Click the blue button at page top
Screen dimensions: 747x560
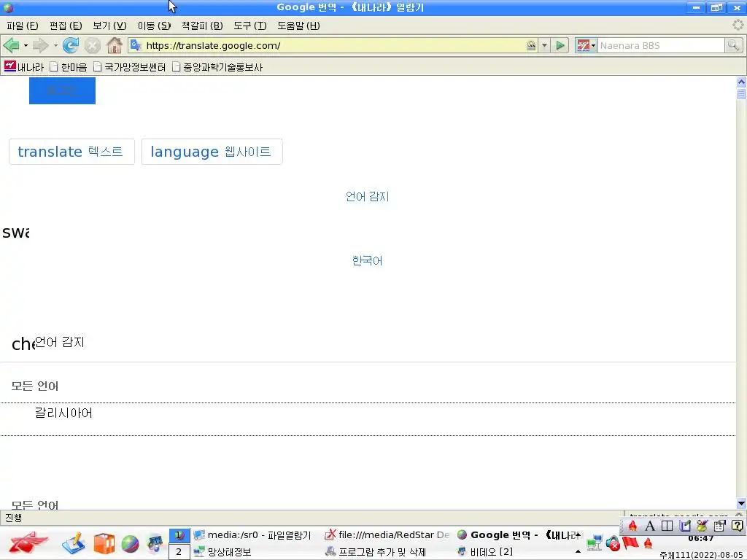(x=63, y=90)
